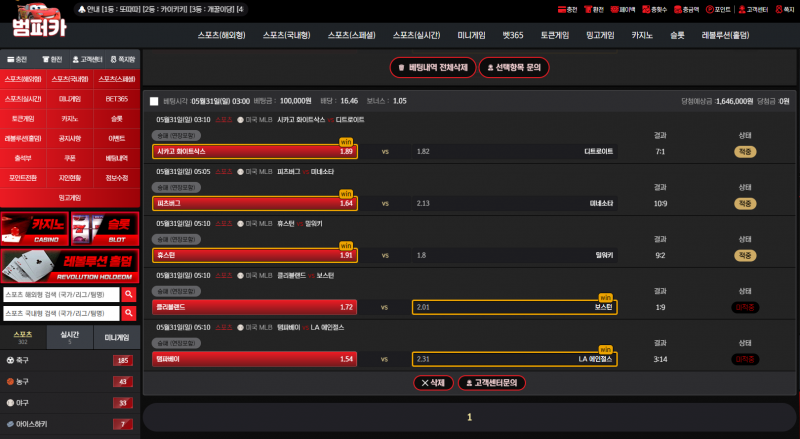Click the 디트로이트 1.82 odds bar

(x=514, y=151)
